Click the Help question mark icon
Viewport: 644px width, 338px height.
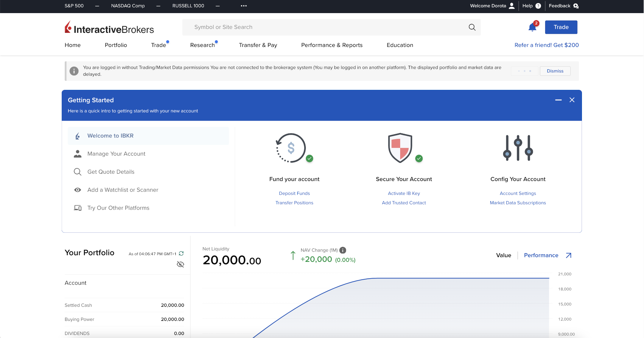click(538, 6)
